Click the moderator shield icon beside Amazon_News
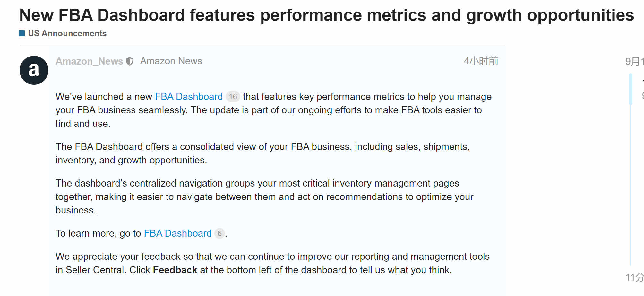The width and height of the screenshot is (644, 296). pos(130,61)
